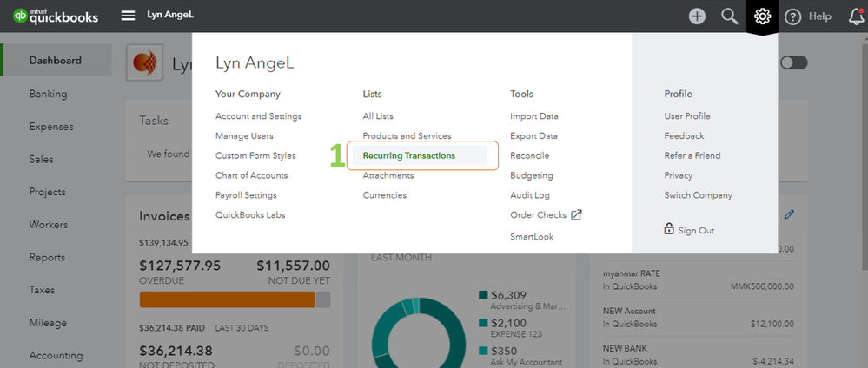Open the search magnifier icon
The height and width of the screenshot is (368, 868).
730,16
